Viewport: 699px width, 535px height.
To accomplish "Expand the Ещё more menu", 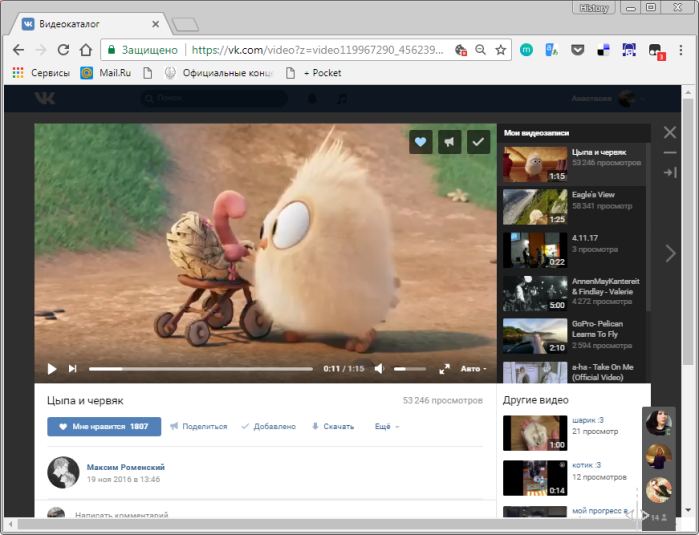I will pyautogui.click(x=387, y=427).
